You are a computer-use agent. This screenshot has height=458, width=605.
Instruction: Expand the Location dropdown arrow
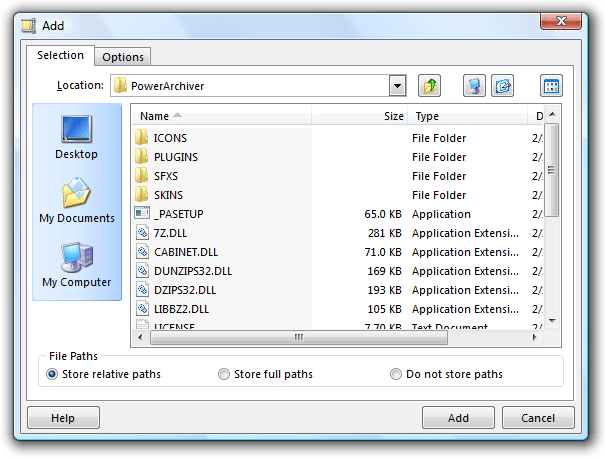click(397, 86)
